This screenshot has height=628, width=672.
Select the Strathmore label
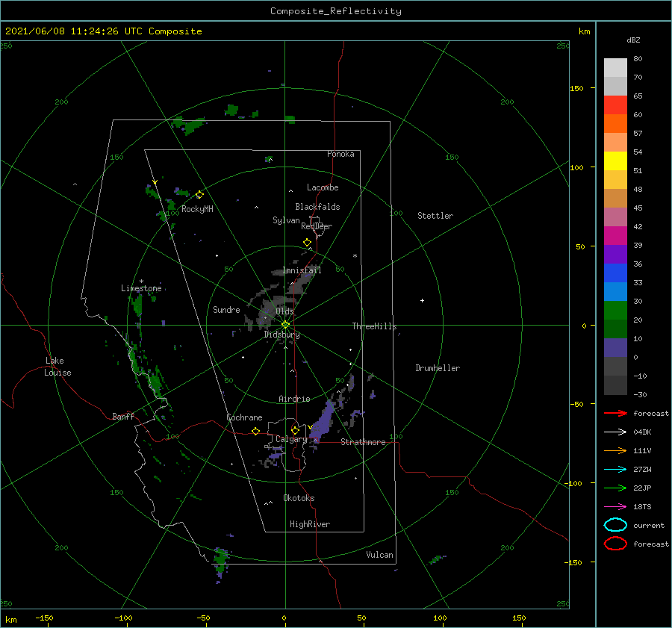tap(363, 442)
